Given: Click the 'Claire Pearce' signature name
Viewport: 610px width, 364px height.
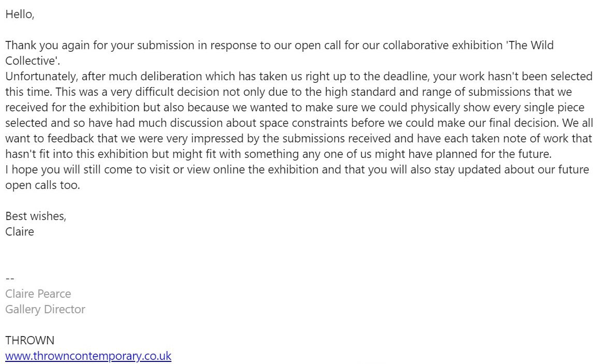Looking at the screenshot, I should [38, 294].
